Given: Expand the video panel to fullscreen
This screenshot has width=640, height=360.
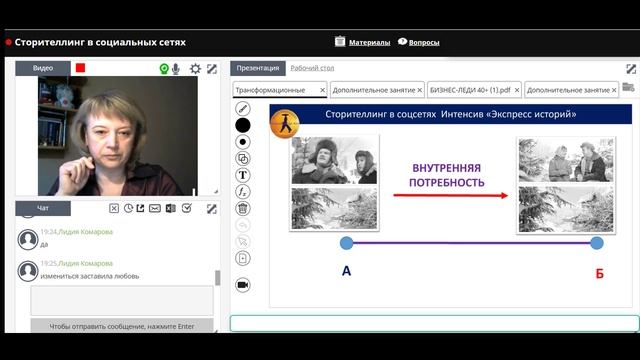Looking at the screenshot, I should point(211,69).
